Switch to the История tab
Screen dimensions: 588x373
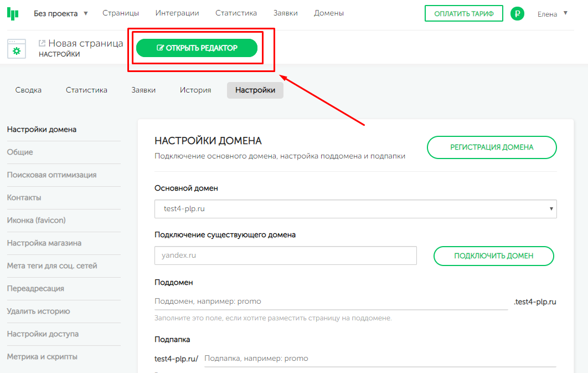point(195,90)
